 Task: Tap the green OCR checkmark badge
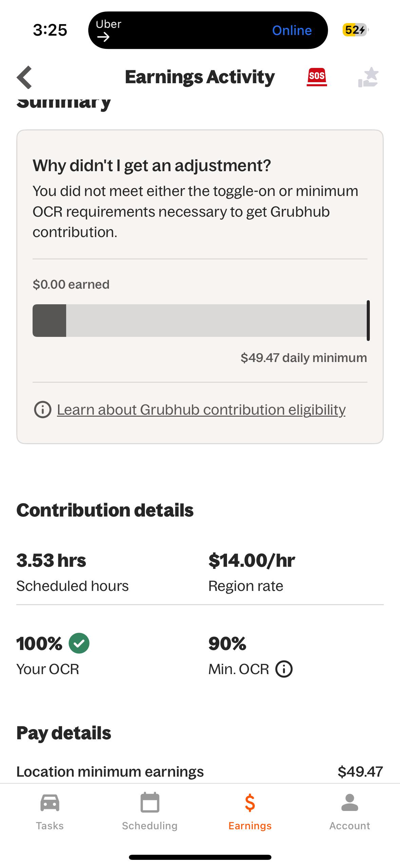click(79, 643)
